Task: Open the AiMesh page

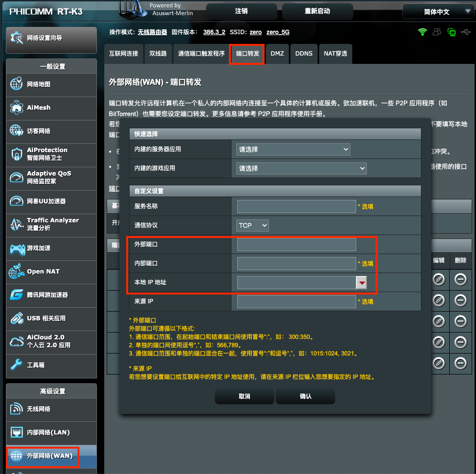Action: [x=51, y=108]
